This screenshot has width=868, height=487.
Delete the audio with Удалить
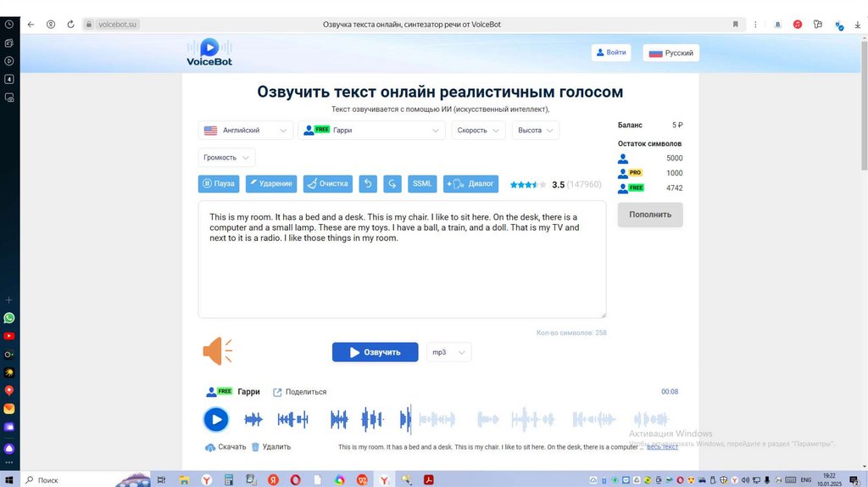click(271, 447)
